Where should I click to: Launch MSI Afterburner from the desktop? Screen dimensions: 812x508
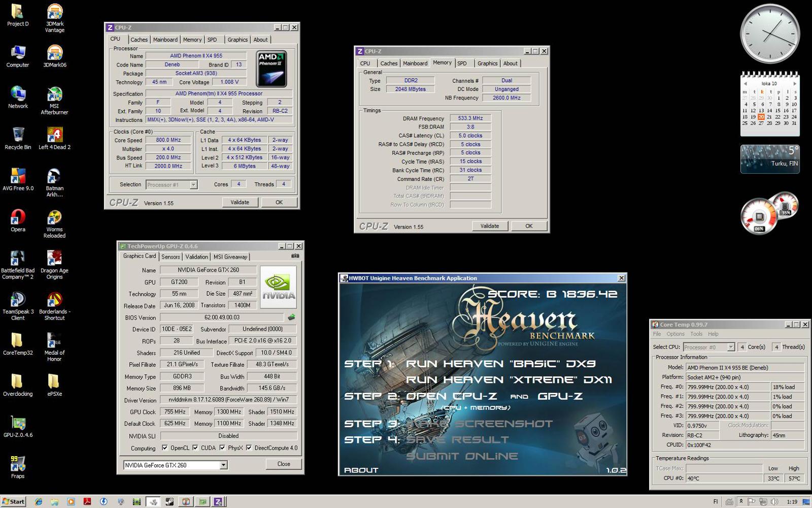pyautogui.click(x=54, y=101)
